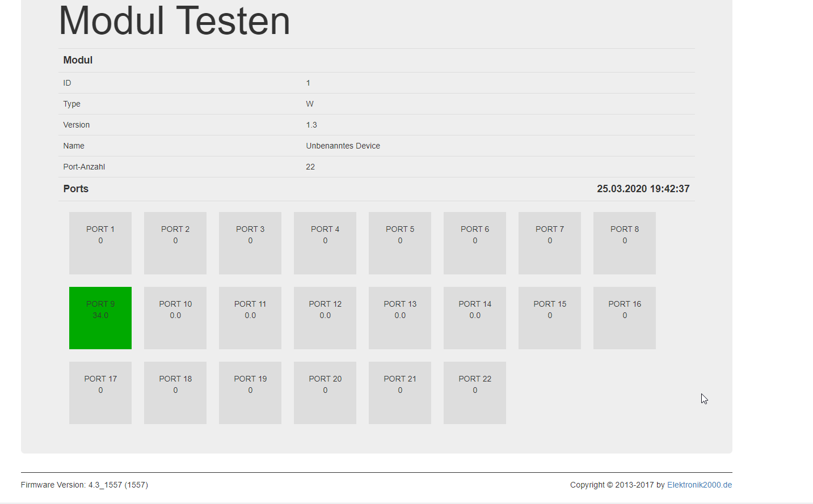The image size is (813, 504).
Task: Toggle the PORT 2 tile
Action: tap(175, 243)
